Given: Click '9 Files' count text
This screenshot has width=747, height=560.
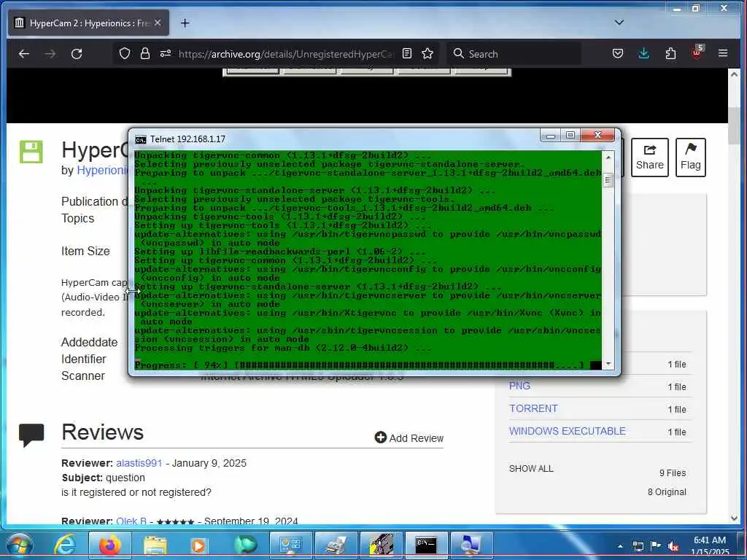Looking at the screenshot, I should click(672, 472).
